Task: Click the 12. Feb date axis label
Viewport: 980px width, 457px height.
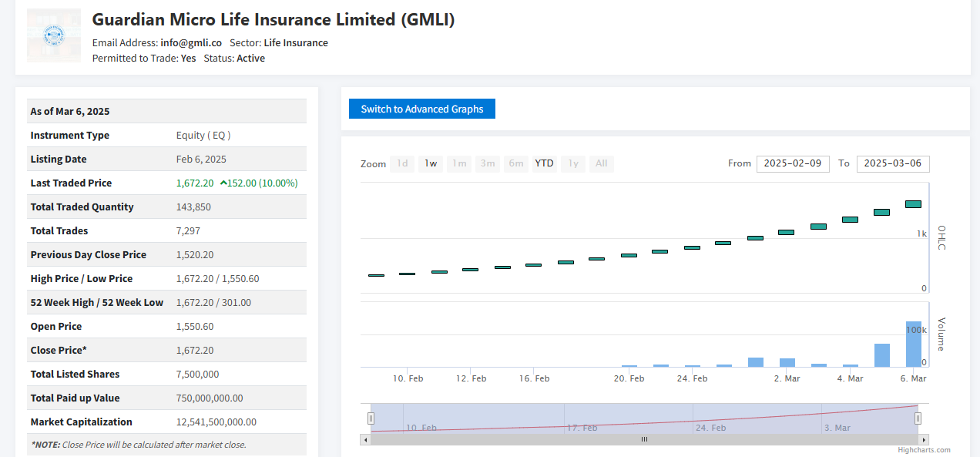Action: tap(471, 378)
